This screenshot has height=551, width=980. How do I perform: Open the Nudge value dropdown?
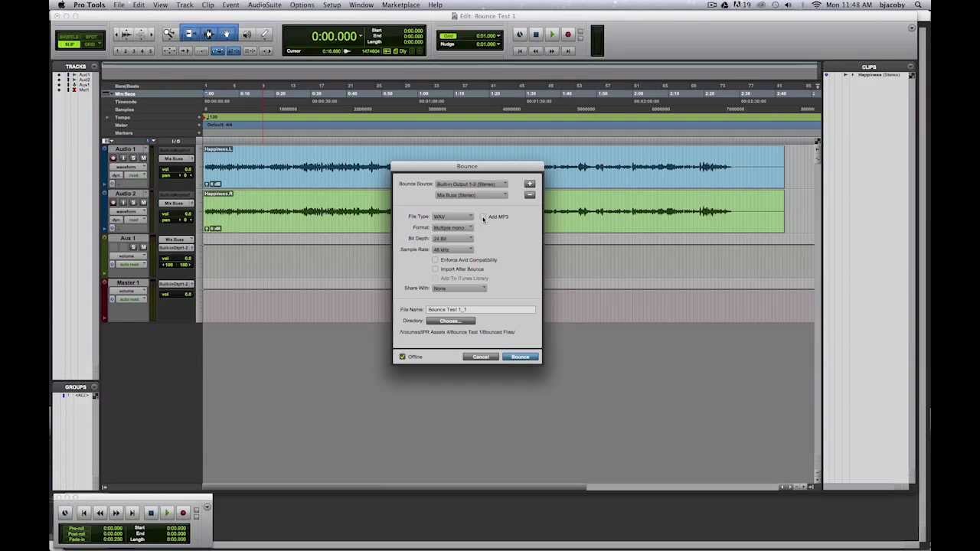pos(498,44)
